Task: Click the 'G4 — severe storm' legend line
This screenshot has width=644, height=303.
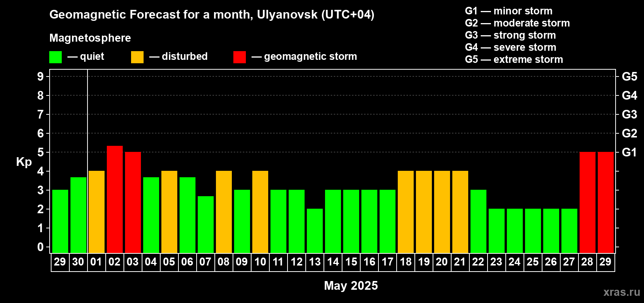Action: click(x=511, y=47)
